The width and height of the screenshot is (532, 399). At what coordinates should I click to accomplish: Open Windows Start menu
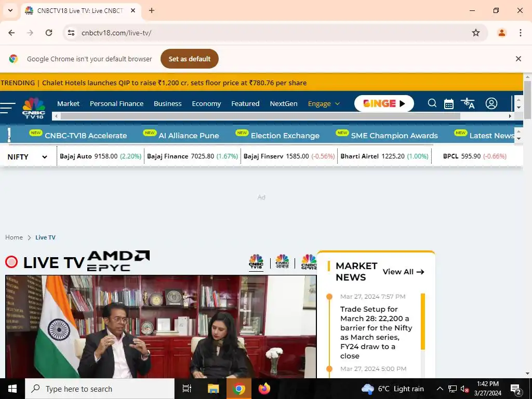point(12,389)
